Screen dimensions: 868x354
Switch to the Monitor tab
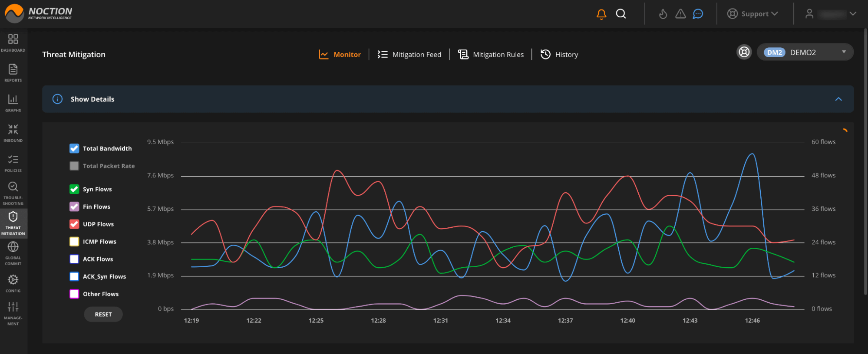[340, 54]
